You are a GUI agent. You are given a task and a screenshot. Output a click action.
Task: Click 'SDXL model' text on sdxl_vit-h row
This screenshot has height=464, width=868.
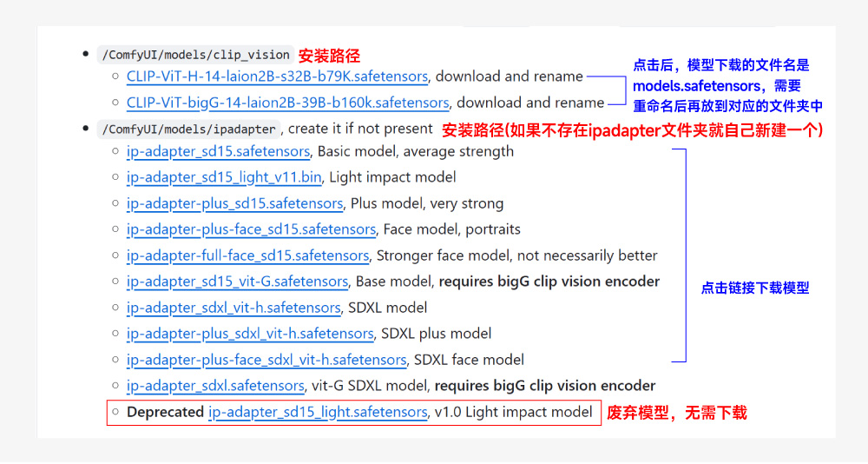tap(387, 308)
